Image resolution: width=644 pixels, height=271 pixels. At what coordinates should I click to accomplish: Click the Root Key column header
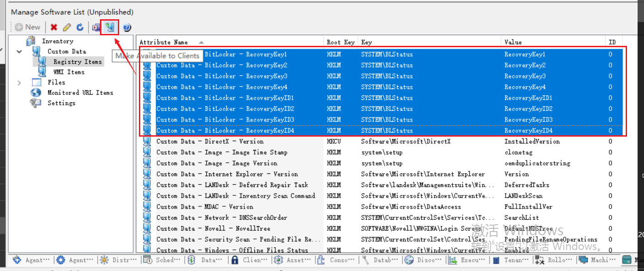340,42
